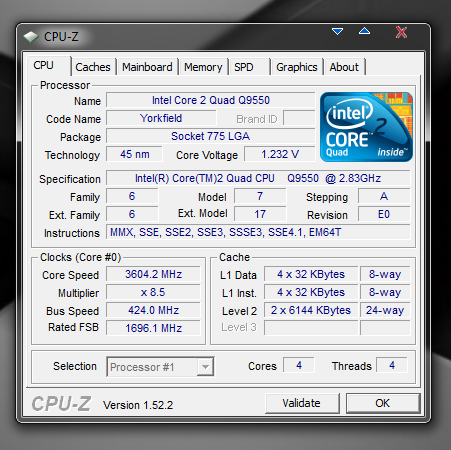Click the blue up-arrow title bar button

(364, 31)
